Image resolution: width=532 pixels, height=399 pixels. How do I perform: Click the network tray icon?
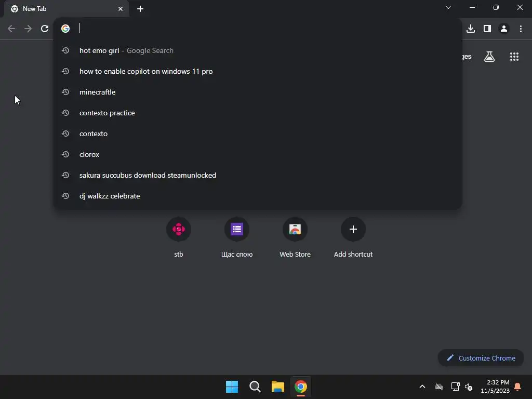click(455, 387)
